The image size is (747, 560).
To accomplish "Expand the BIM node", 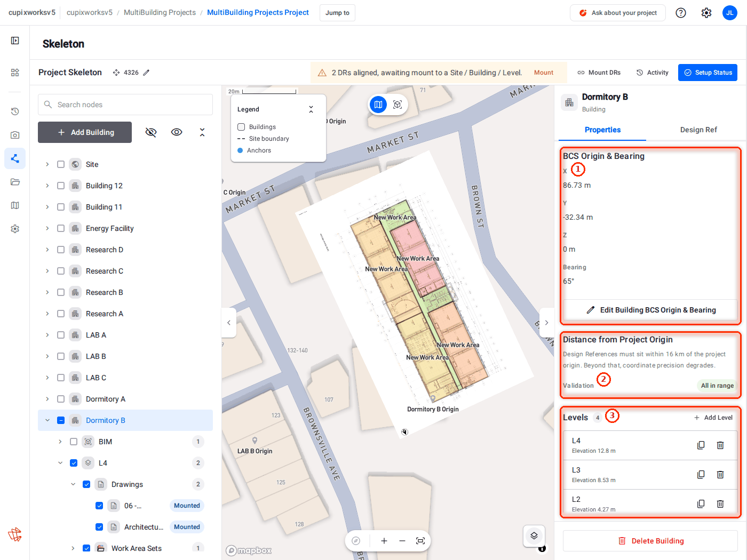I will pos(60,442).
